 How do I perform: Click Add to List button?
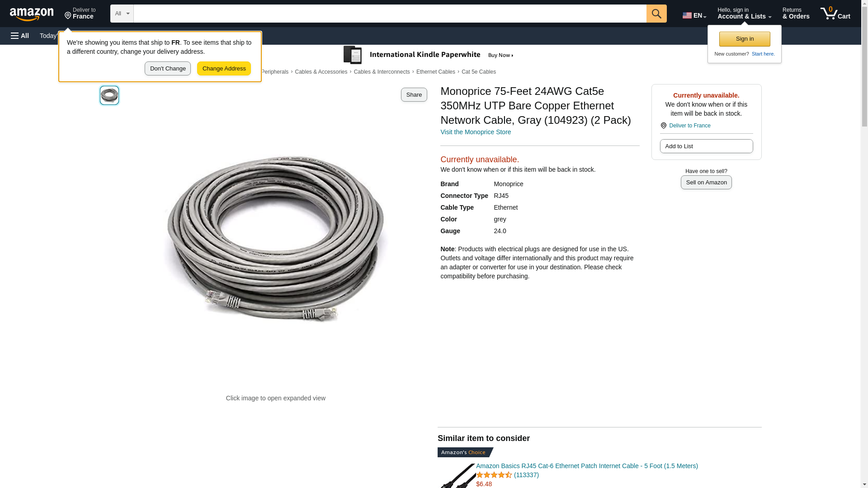click(706, 146)
